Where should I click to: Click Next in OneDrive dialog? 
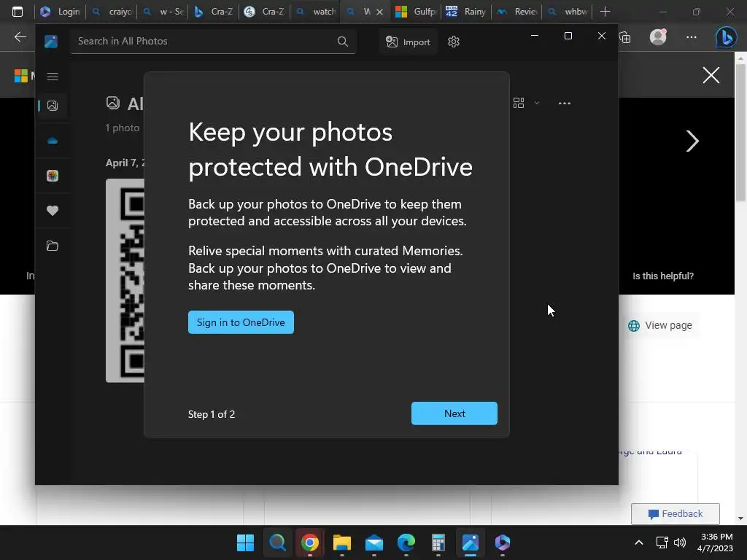click(x=454, y=413)
